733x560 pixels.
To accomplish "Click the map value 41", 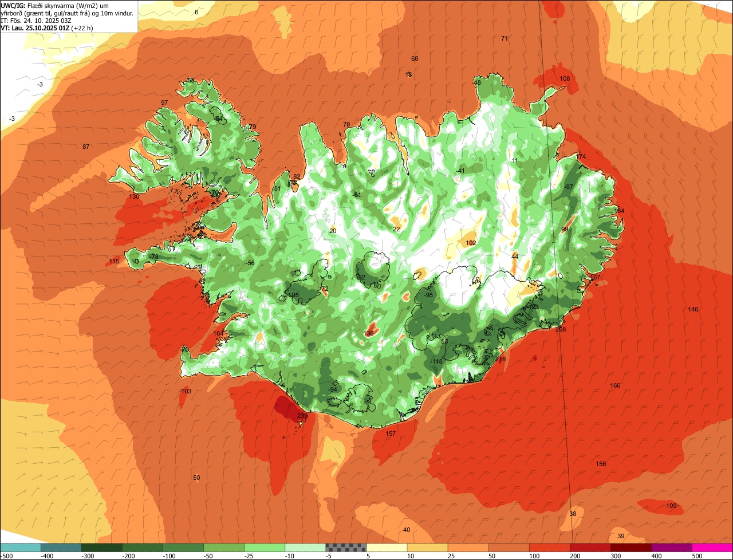I will pyautogui.click(x=461, y=171).
